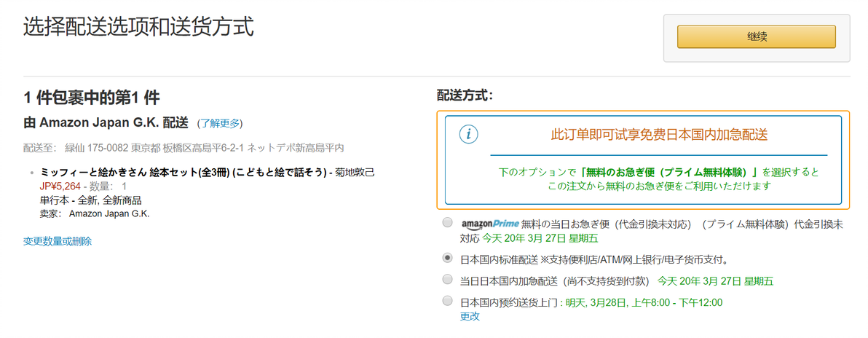The width and height of the screenshot is (868, 338).
Task: Click the product title ミッフィーと絵かきさん 絵本セット
Action: coord(183,173)
